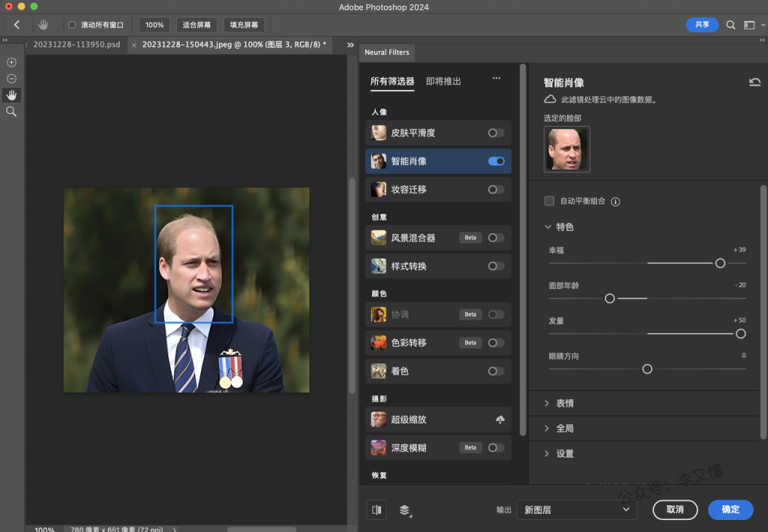The image size is (768, 532).
Task: Open the 输出 新图层 dropdown
Action: [x=576, y=510]
